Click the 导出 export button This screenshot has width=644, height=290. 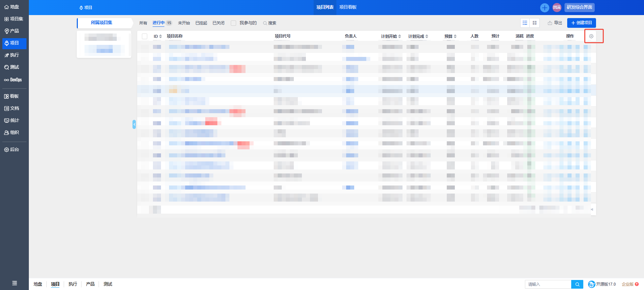[555, 23]
